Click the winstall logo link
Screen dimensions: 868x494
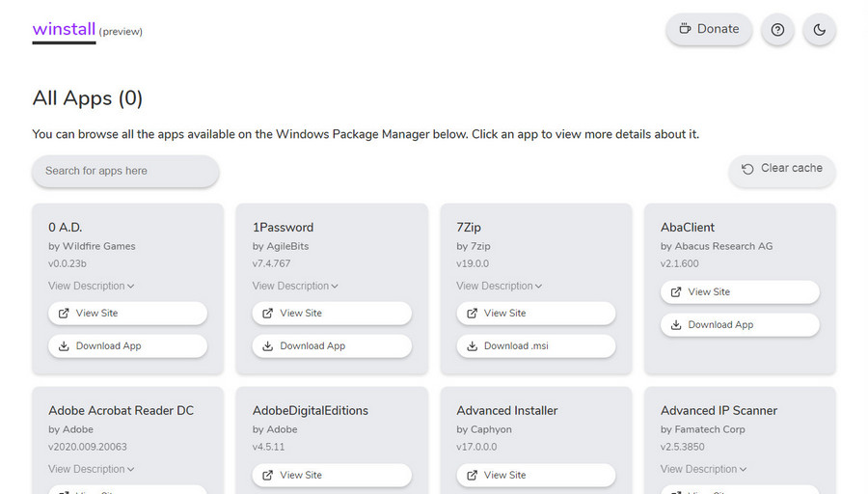[64, 29]
